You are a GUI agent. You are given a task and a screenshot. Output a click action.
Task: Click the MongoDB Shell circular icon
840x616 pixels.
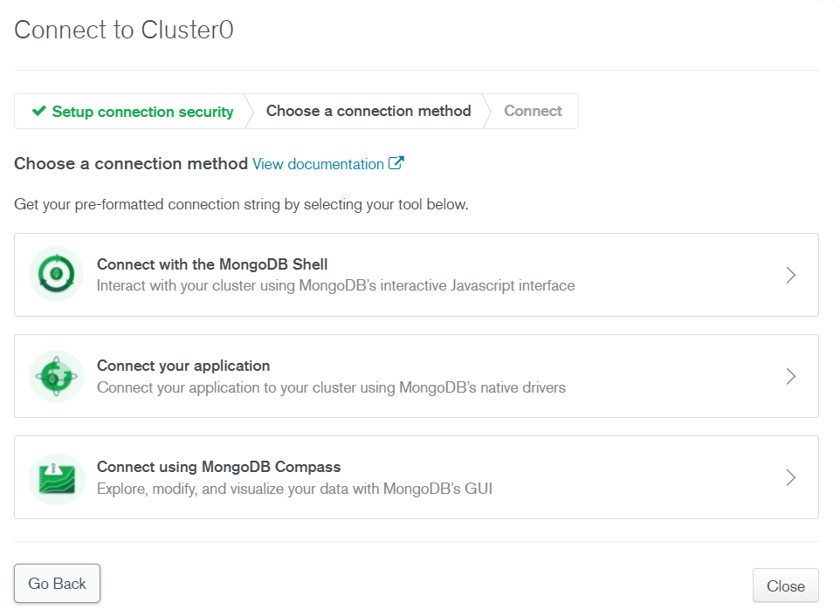pos(56,274)
